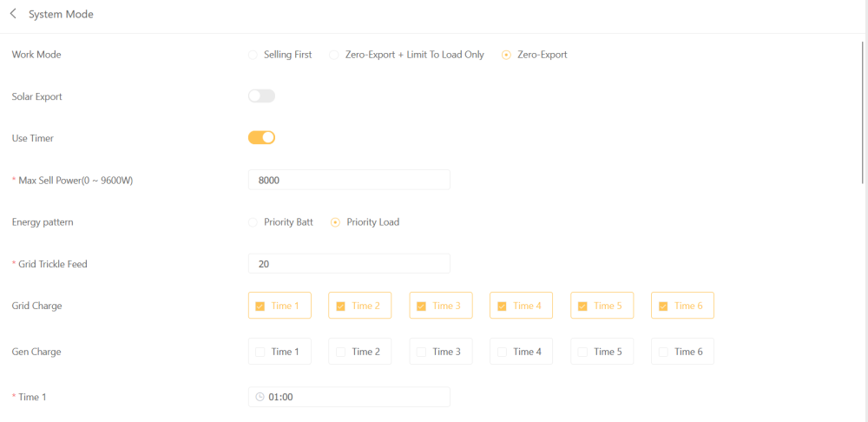The image size is (868, 422).
Task: Click the Solar Export label
Action: [37, 96]
